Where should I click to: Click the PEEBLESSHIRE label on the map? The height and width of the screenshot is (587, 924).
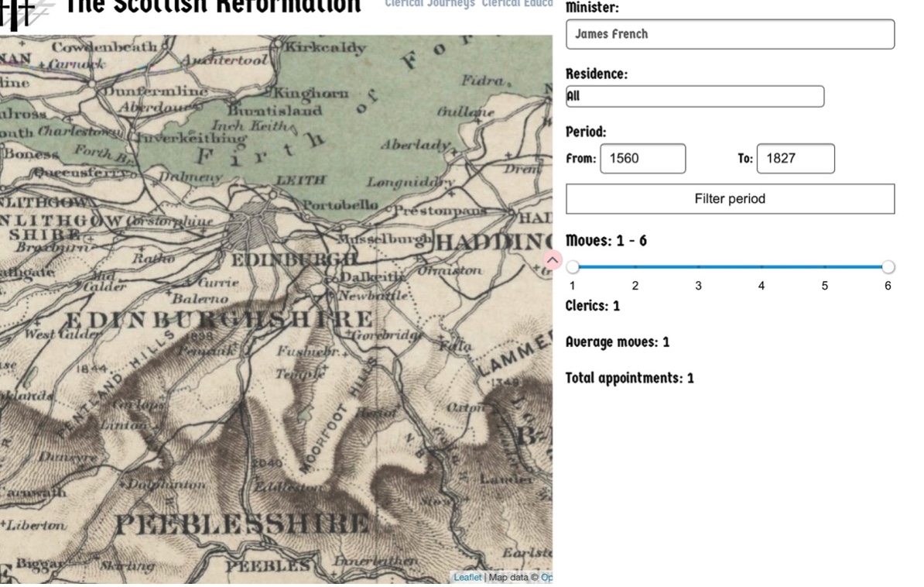(241, 524)
